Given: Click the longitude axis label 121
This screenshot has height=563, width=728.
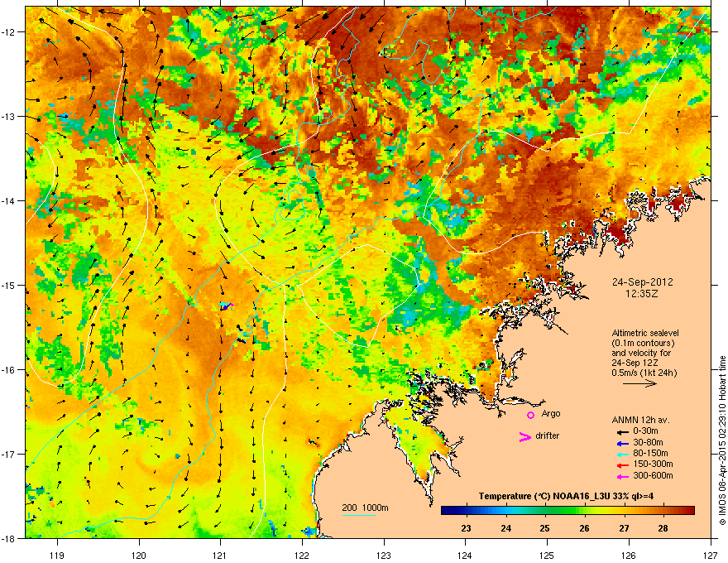Looking at the screenshot, I should (x=221, y=555).
